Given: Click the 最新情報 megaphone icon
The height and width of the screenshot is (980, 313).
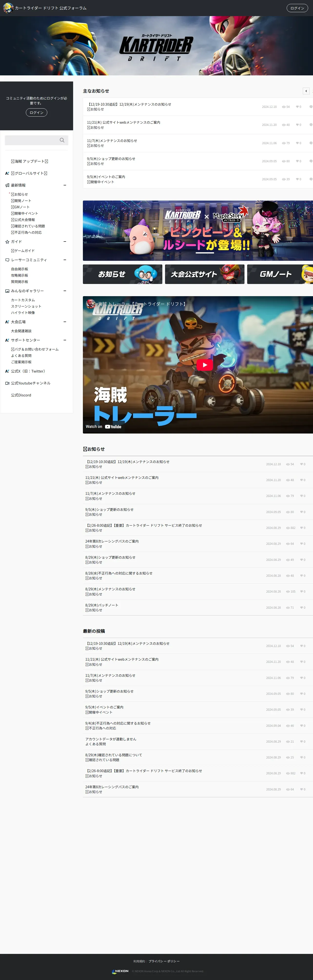Looking at the screenshot, I should click(7, 185).
